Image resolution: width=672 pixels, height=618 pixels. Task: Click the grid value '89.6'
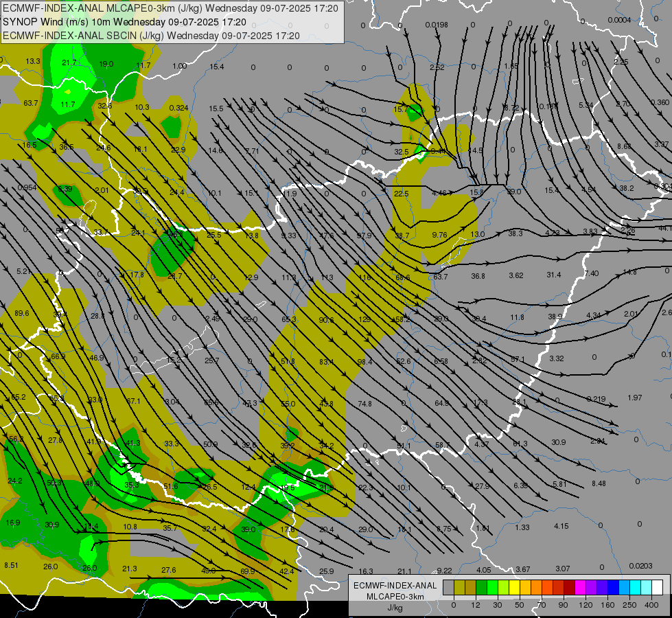pyautogui.click(x=22, y=314)
